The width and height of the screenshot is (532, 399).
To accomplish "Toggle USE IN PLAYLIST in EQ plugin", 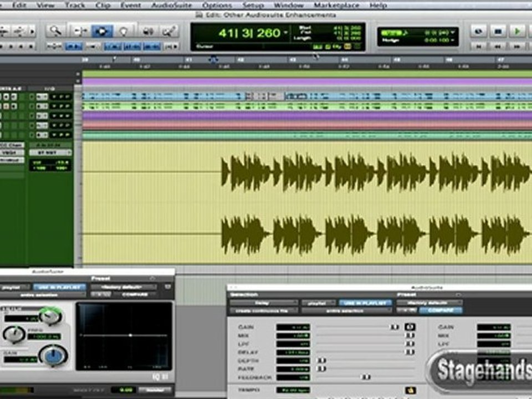I will click(x=60, y=287).
